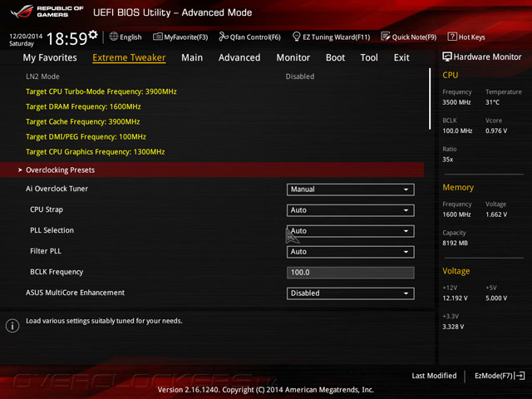Click the CPU Ratio 35x value

(447, 160)
